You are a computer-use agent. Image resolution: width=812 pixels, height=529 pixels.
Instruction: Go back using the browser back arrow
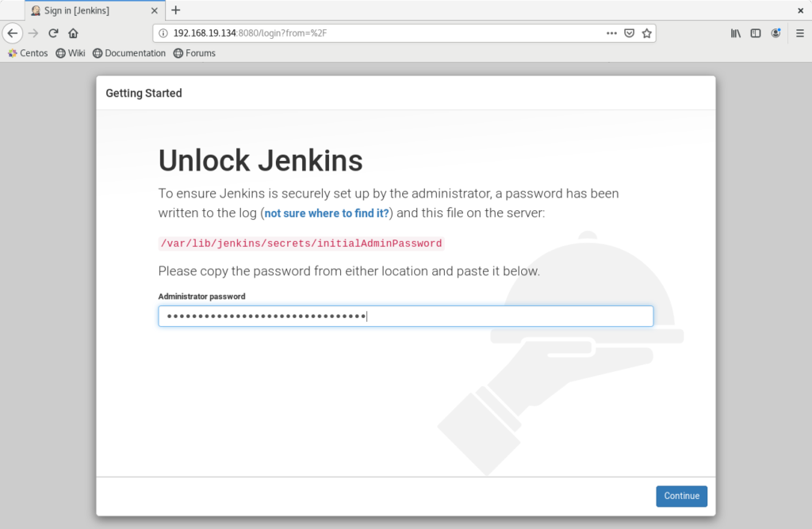(x=13, y=33)
